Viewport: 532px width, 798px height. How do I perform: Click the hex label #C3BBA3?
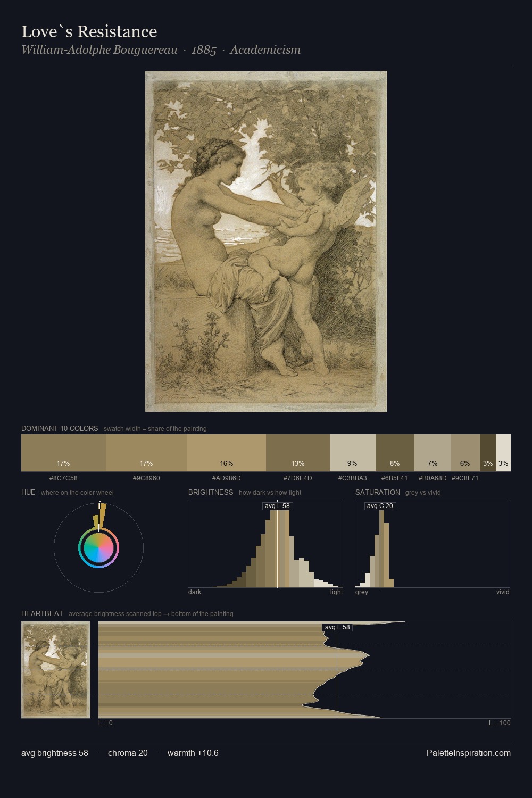[353, 478]
